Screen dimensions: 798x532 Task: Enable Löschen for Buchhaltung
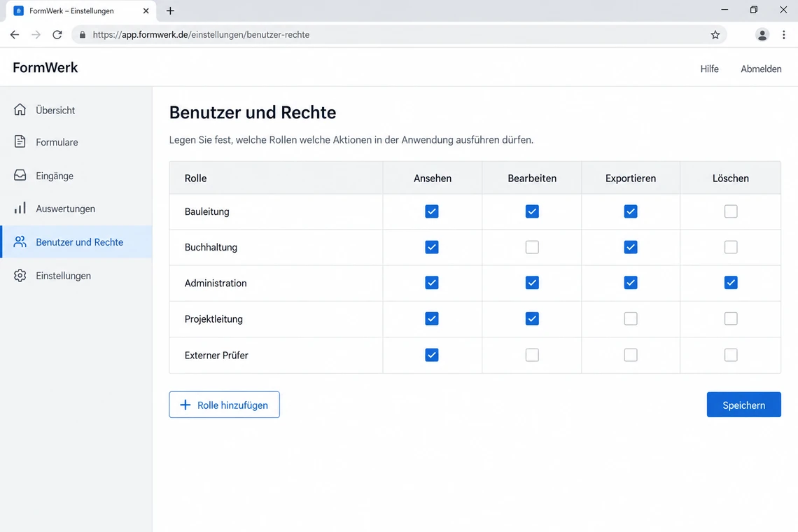click(731, 247)
